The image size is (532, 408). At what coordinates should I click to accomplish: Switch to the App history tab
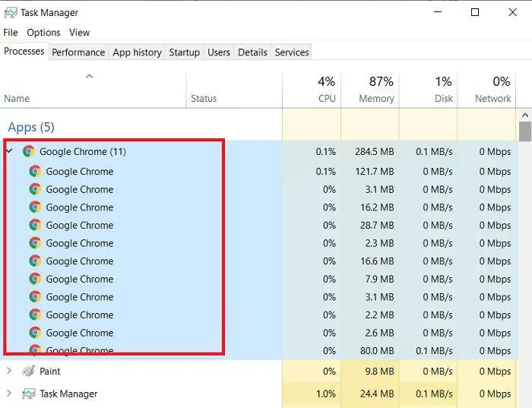(137, 52)
